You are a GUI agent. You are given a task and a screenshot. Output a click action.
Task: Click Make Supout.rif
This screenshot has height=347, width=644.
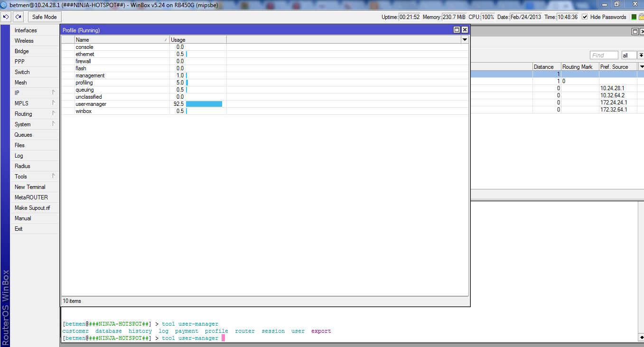pyautogui.click(x=32, y=208)
